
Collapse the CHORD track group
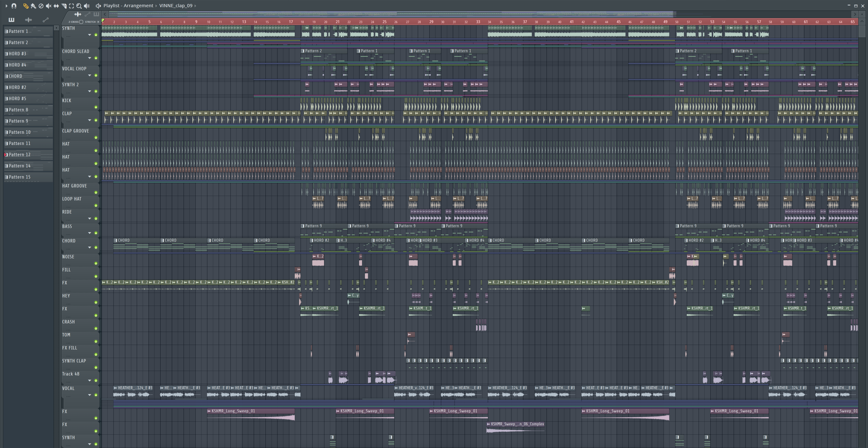(x=89, y=248)
